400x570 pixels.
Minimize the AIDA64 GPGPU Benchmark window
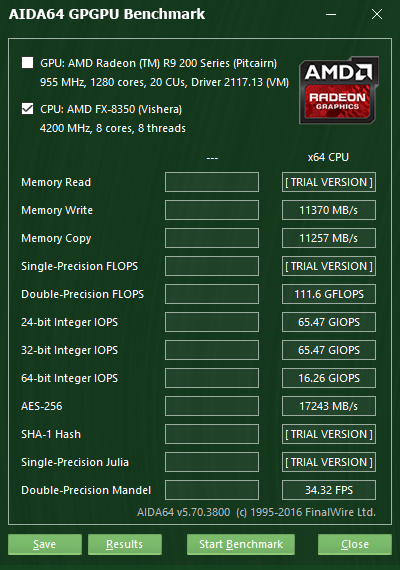pos(331,15)
